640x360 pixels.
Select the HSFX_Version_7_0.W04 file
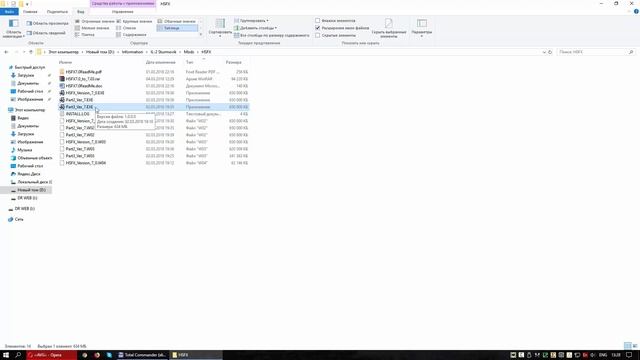tap(86, 163)
